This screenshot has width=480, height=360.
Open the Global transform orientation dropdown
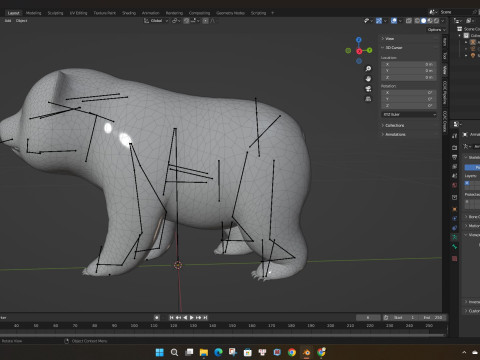pos(156,21)
